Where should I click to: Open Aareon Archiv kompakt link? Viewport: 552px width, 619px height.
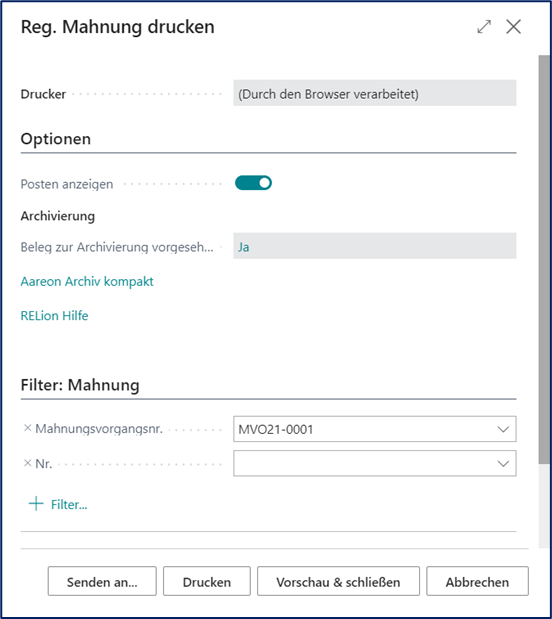(87, 281)
